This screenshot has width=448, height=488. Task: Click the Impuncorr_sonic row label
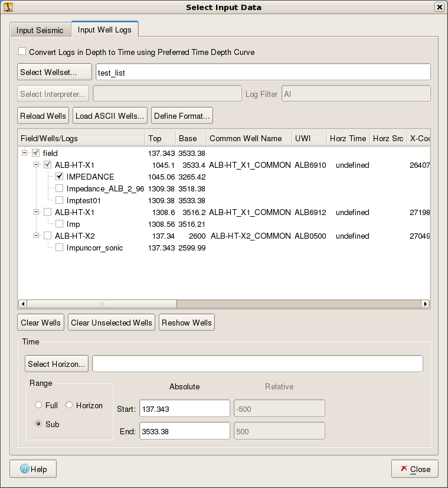pyautogui.click(x=94, y=248)
